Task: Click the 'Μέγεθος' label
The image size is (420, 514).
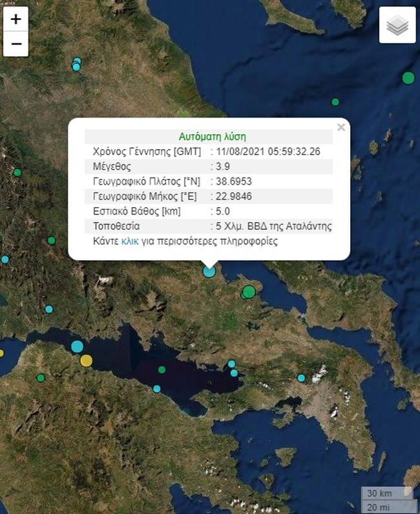Action: tap(112, 167)
